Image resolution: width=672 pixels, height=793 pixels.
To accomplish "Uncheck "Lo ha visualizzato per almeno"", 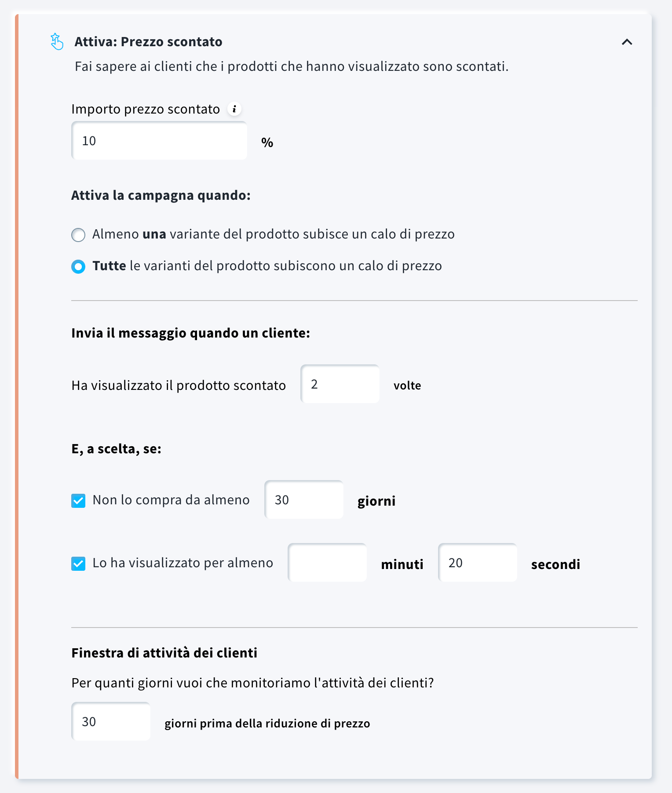I will pos(78,563).
